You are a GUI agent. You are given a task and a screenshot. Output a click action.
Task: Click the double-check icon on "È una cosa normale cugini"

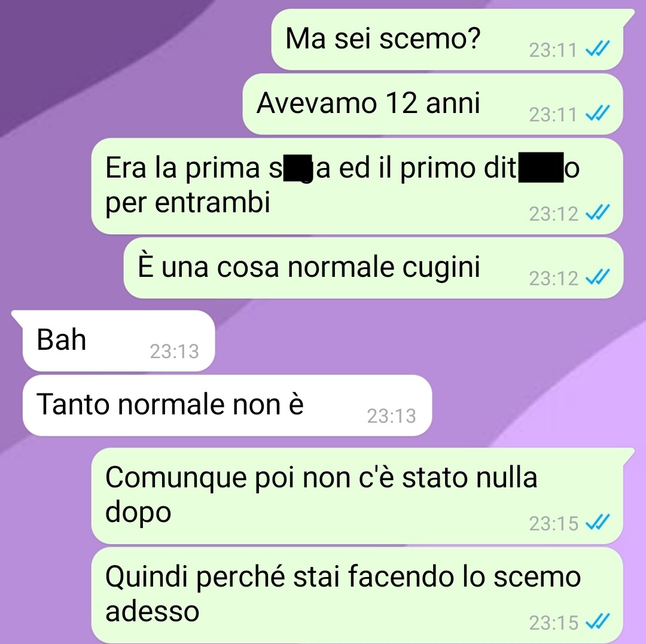tap(598, 277)
